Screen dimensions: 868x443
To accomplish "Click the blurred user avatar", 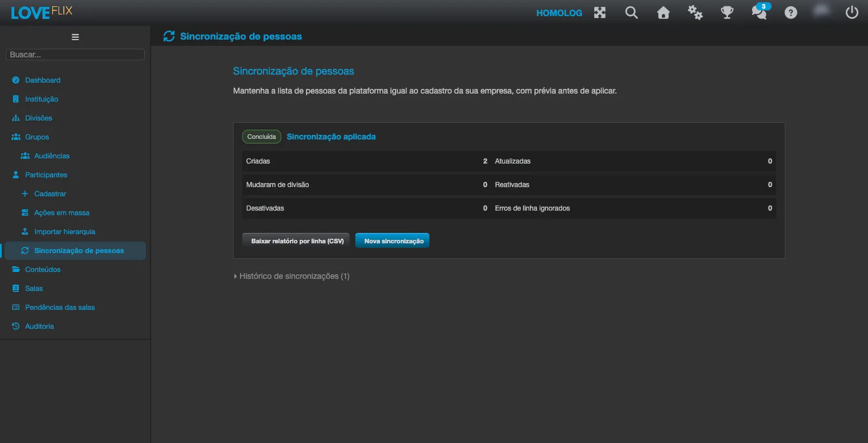I will click(822, 12).
